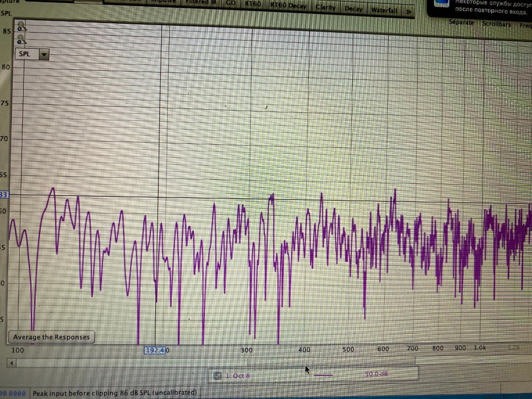The width and height of the screenshot is (532, 399).
Task: Open the SPL axis type dropdown
Action: tap(43, 54)
